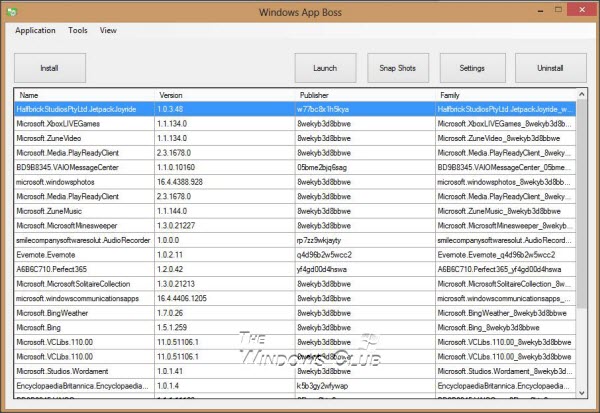This screenshot has width=600, height=413.
Task: Open the View menu
Action: point(108,30)
